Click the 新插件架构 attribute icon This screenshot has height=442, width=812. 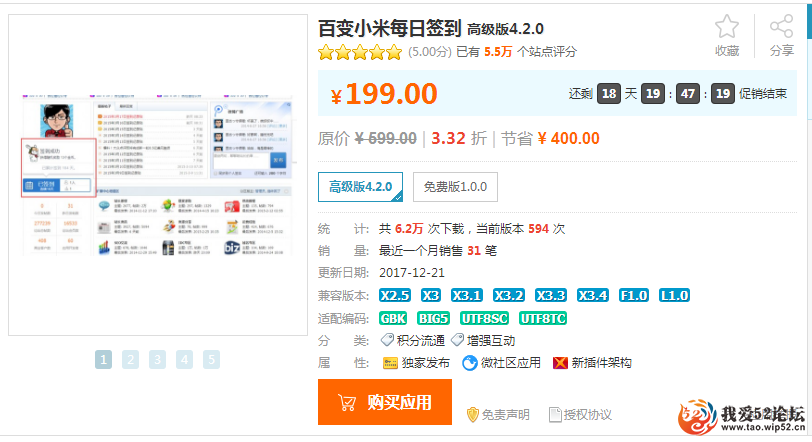(x=560, y=363)
